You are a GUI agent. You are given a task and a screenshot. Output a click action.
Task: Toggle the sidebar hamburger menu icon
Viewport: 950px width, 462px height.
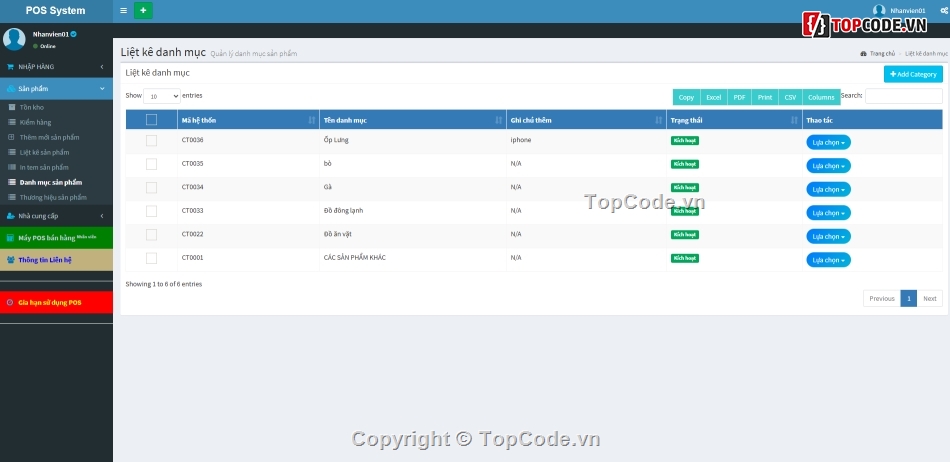tap(123, 11)
